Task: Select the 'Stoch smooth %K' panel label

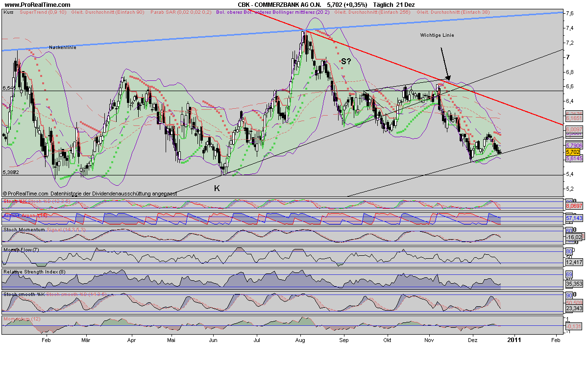Action: [x=55, y=294]
